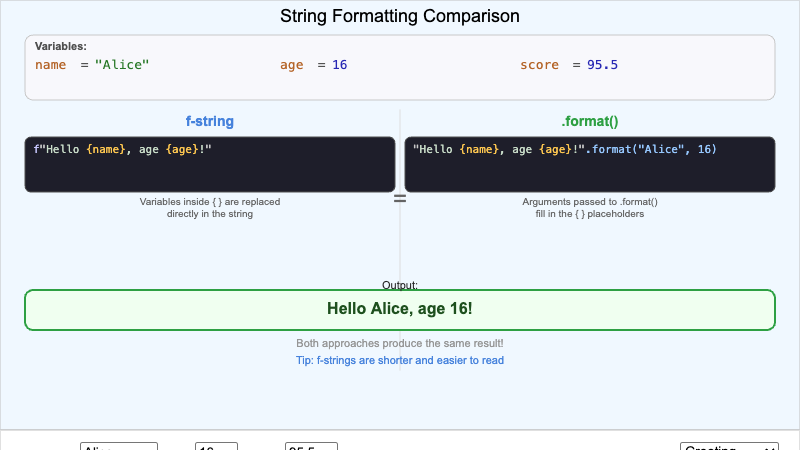Click the score value 95.5 in Variables
The image size is (800, 450).
click(602, 65)
